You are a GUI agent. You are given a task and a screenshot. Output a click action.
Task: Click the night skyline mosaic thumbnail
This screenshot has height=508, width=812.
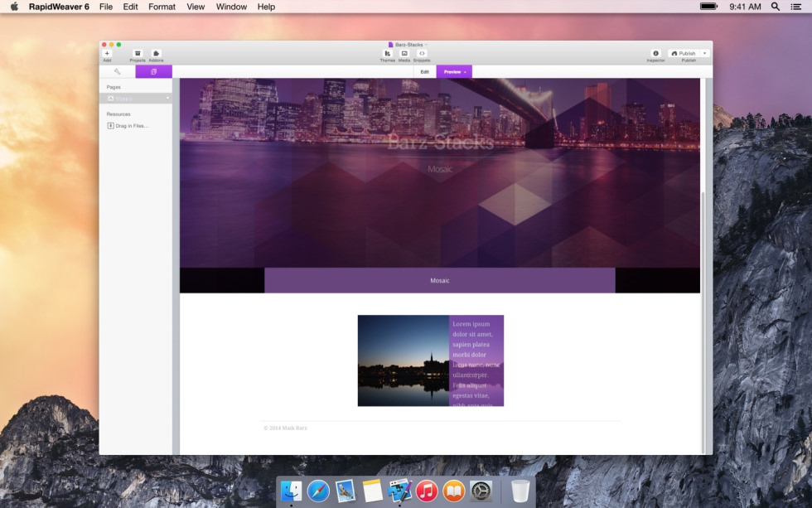(x=404, y=360)
